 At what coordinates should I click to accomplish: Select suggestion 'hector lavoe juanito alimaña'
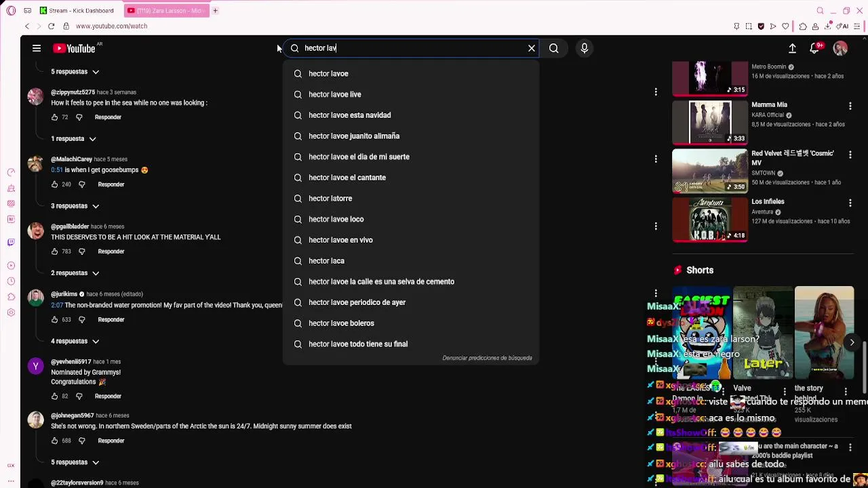tap(411, 136)
